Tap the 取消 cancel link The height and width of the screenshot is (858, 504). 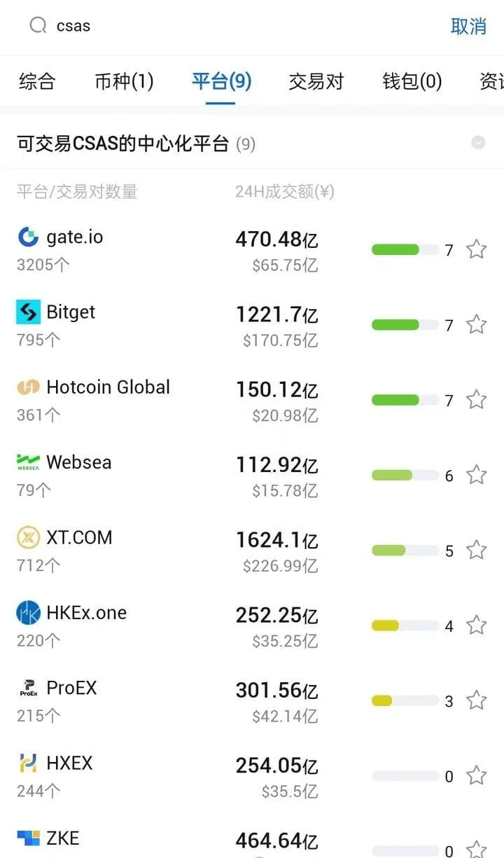click(x=468, y=27)
